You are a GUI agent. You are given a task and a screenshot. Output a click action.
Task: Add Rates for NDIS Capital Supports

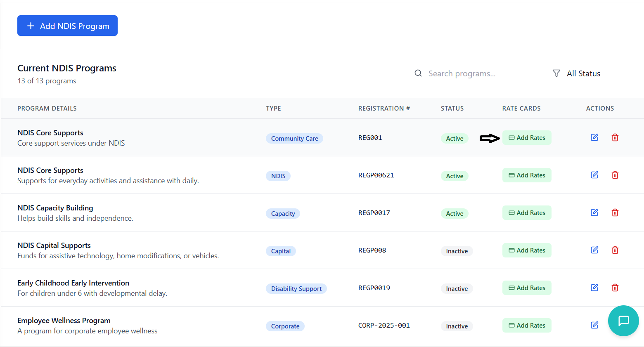pos(527,250)
